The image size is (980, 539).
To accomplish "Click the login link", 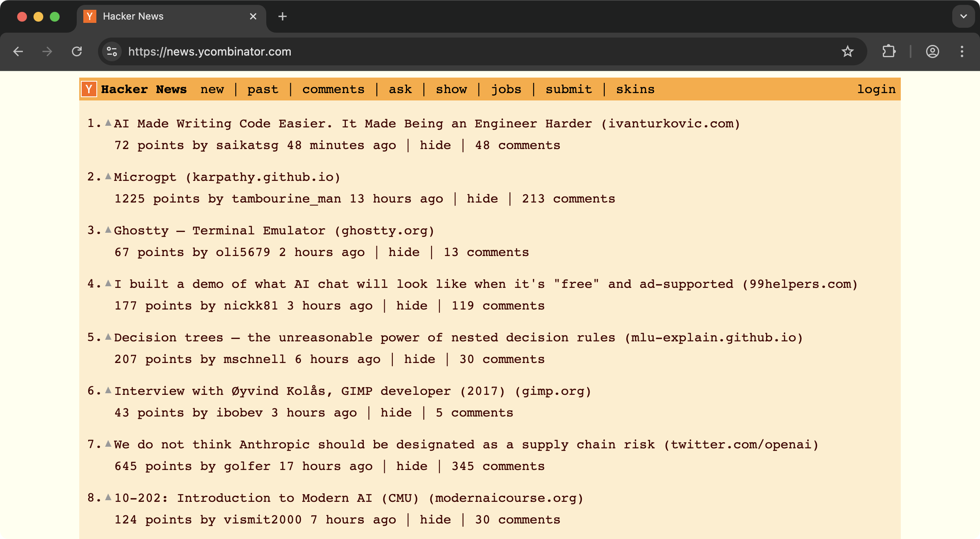I will click(876, 89).
